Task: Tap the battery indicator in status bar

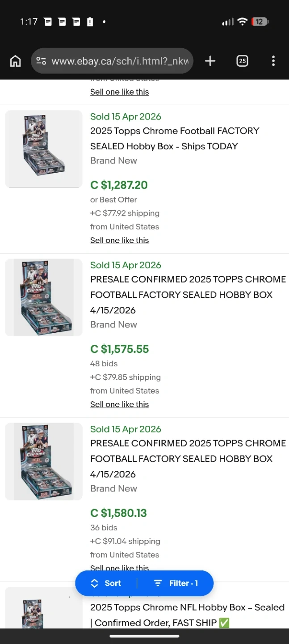Action: coord(260,21)
